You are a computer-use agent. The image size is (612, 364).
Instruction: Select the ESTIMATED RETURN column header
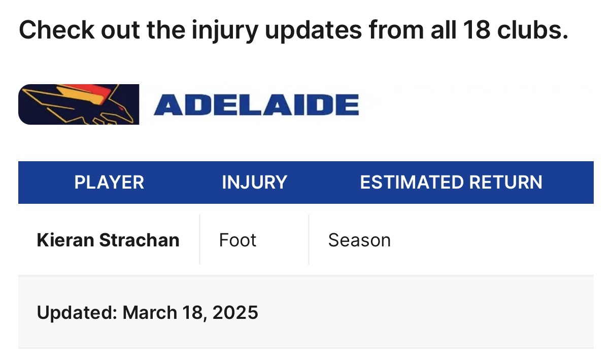pyautogui.click(x=451, y=182)
